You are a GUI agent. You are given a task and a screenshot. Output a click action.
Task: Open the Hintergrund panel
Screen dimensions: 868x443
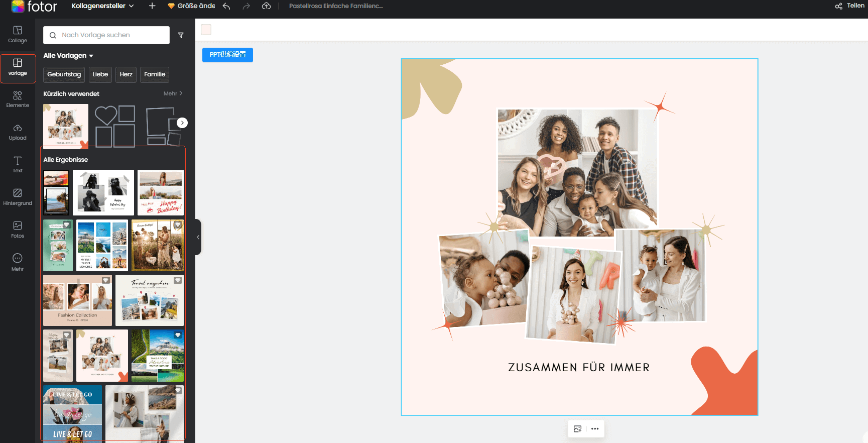18,197
